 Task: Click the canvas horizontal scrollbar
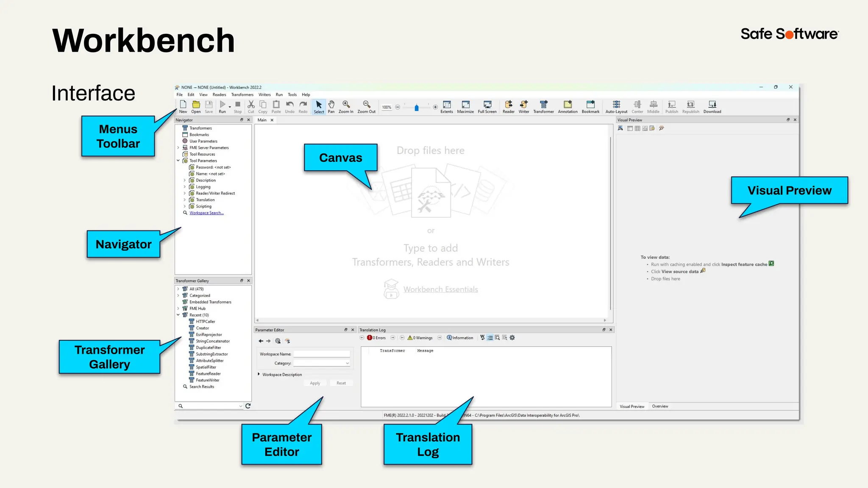[x=431, y=320]
